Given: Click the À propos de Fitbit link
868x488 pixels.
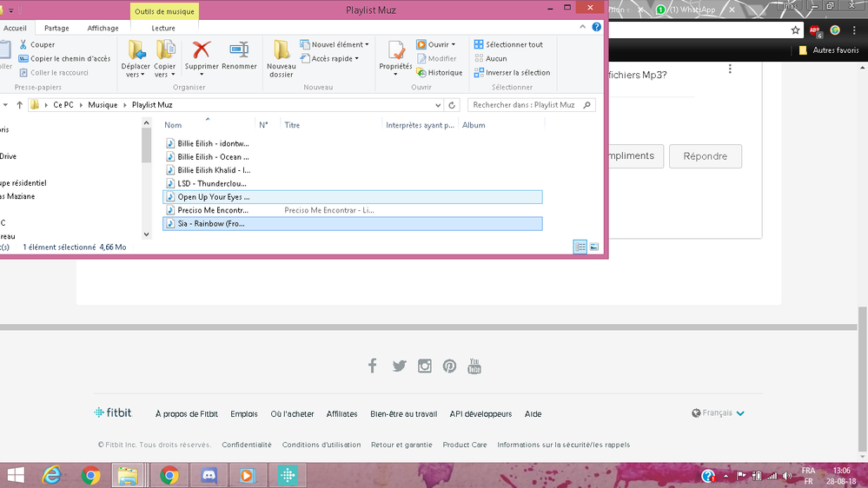Looking at the screenshot, I should pyautogui.click(x=187, y=414).
